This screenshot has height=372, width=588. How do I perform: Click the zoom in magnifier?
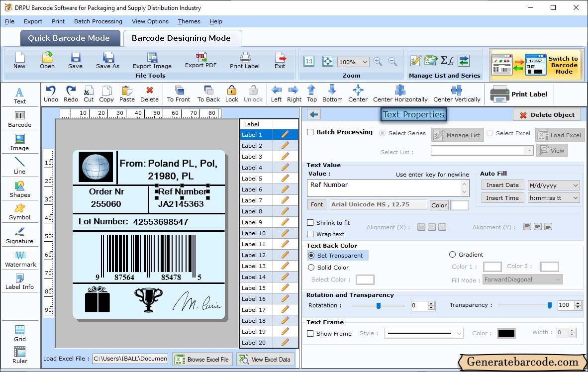coord(378,62)
